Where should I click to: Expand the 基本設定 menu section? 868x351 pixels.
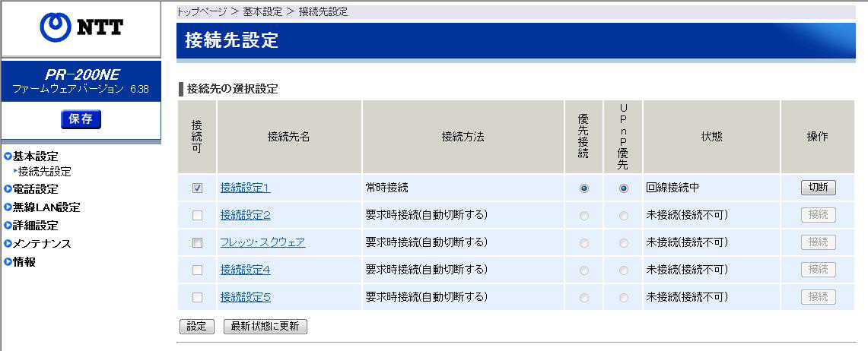pos(35,156)
